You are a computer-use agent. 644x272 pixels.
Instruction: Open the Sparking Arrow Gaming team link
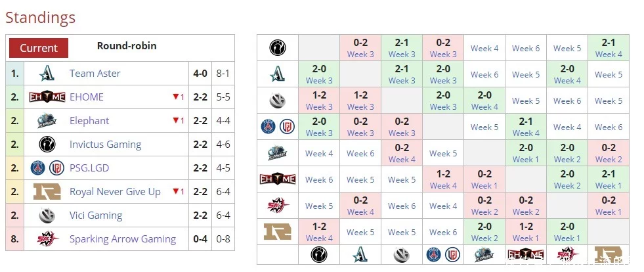pyautogui.click(x=122, y=239)
